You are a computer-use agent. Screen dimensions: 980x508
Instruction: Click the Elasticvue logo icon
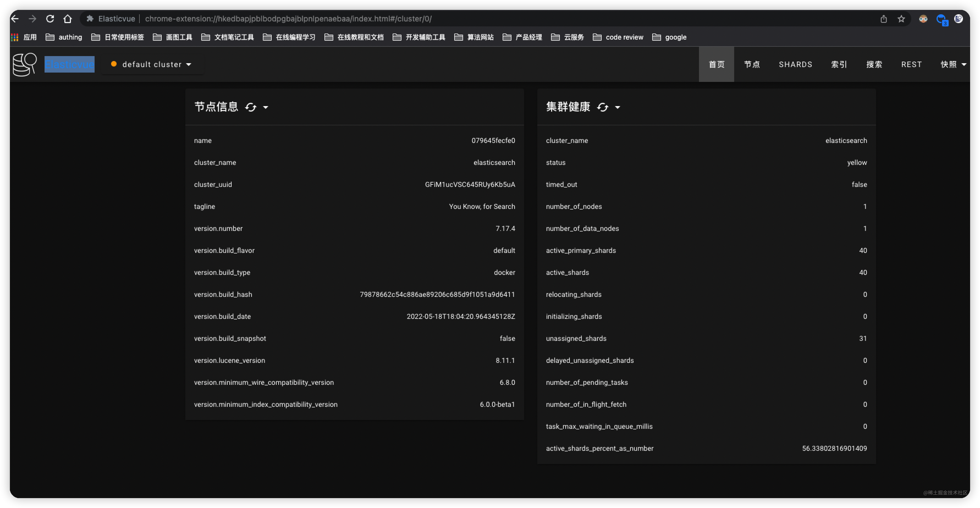25,64
